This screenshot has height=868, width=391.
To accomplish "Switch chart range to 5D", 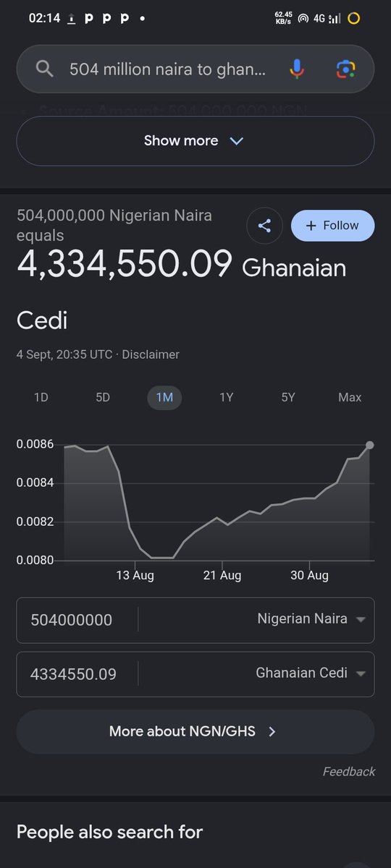I will pos(103,397).
